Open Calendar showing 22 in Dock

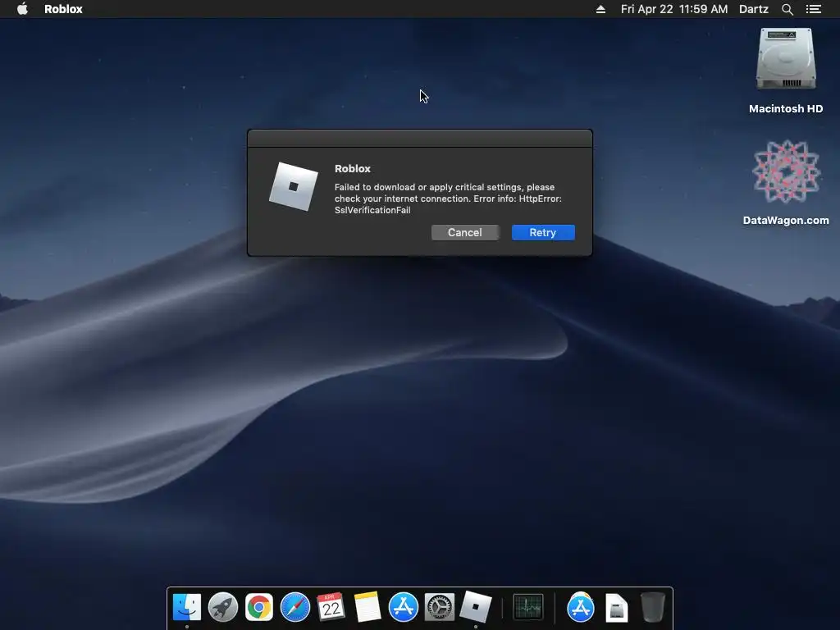click(x=331, y=607)
